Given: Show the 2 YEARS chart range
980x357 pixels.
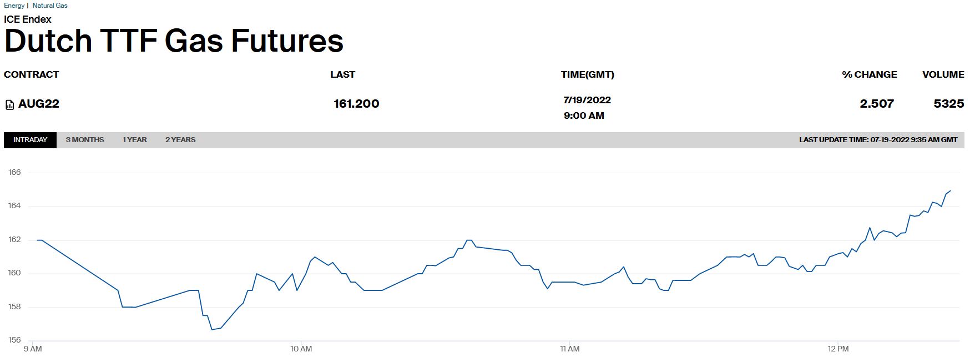Looking at the screenshot, I should tap(180, 140).
